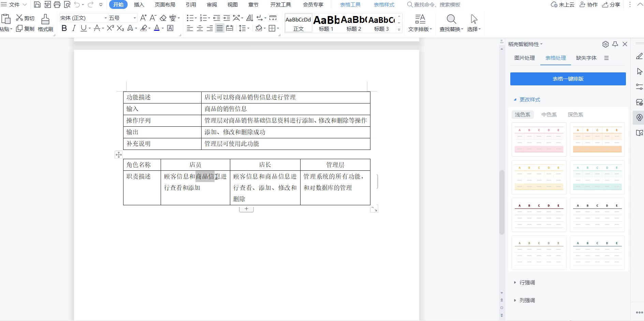The image size is (644, 321).
Task: Open bulleted list dropdown
Action: pos(195,18)
